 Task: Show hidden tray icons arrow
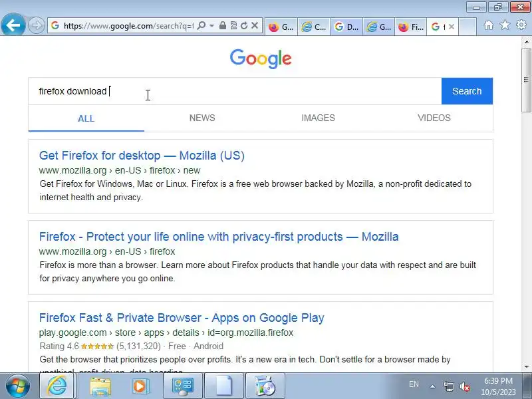pyautogui.click(x=432, y=386)
